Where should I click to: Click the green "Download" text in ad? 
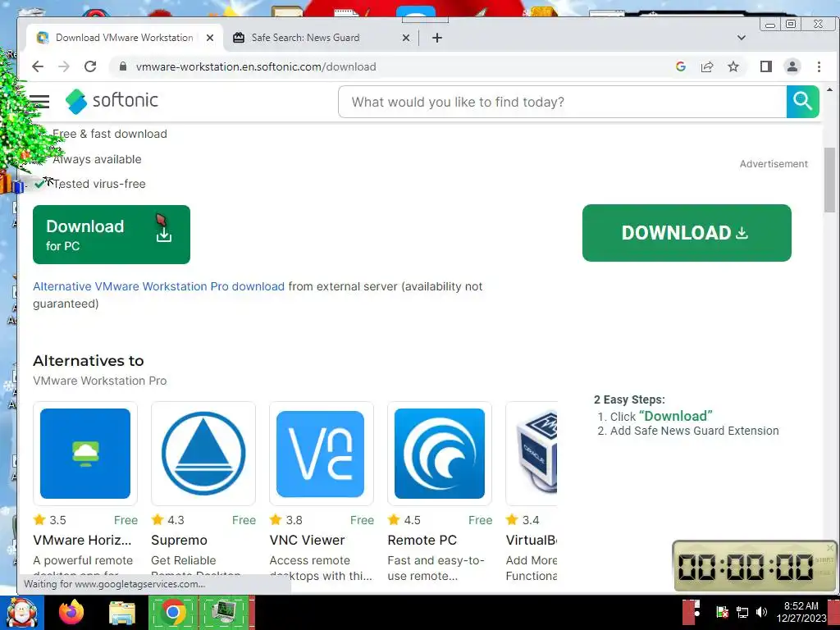point(676,416)
